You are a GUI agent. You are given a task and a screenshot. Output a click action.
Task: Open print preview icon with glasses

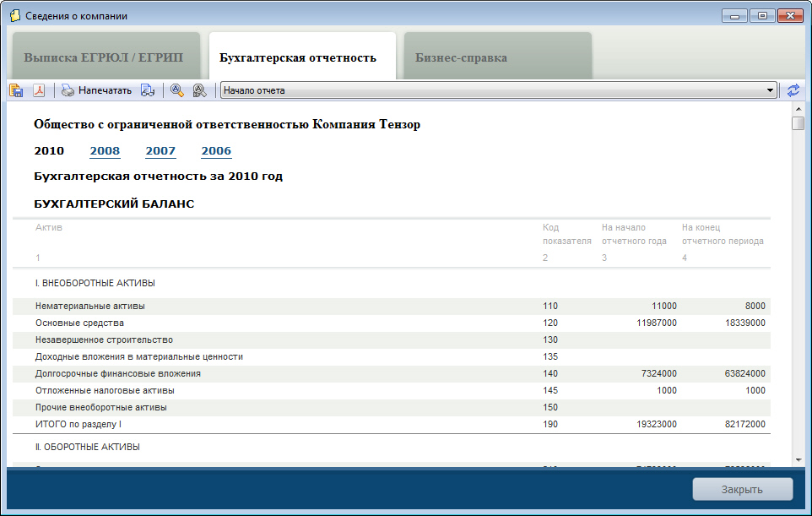click(x=148, y=90)
